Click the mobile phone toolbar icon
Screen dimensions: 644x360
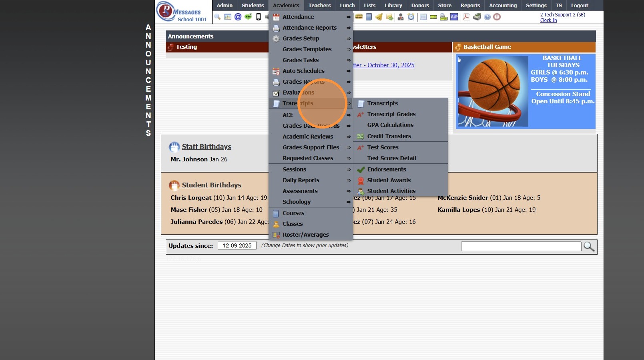pos(259,17)
